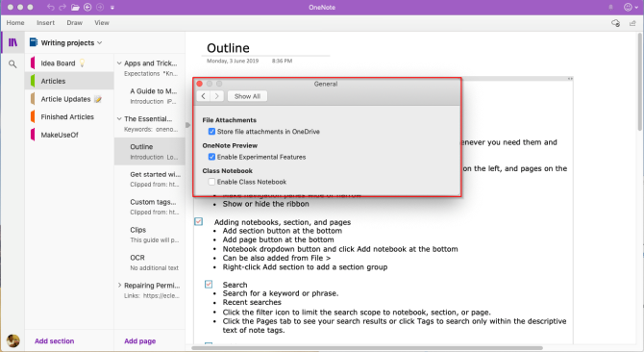This screenshot has width=644, height=352.
Task: Click the Add section link
Action: (x=54, y=340)
